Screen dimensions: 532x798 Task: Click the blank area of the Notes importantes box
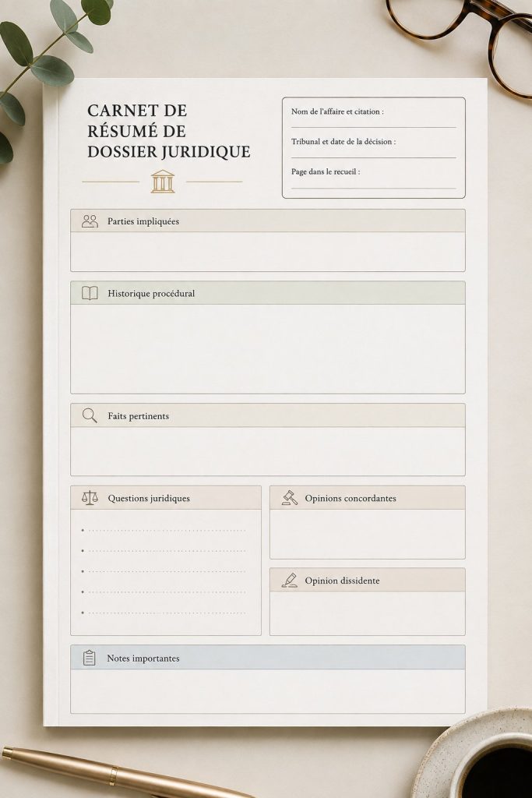click(267, 690)
